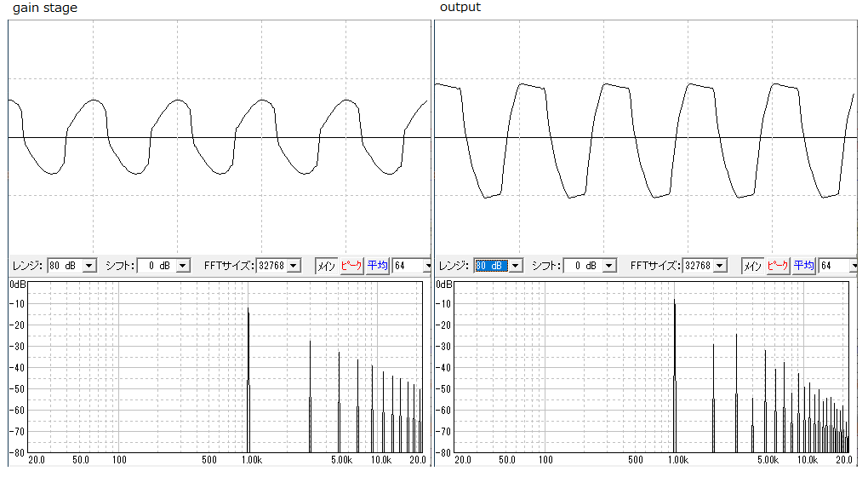Open the range dropdown in gain stage panel
868x477 pixels.
72,266
